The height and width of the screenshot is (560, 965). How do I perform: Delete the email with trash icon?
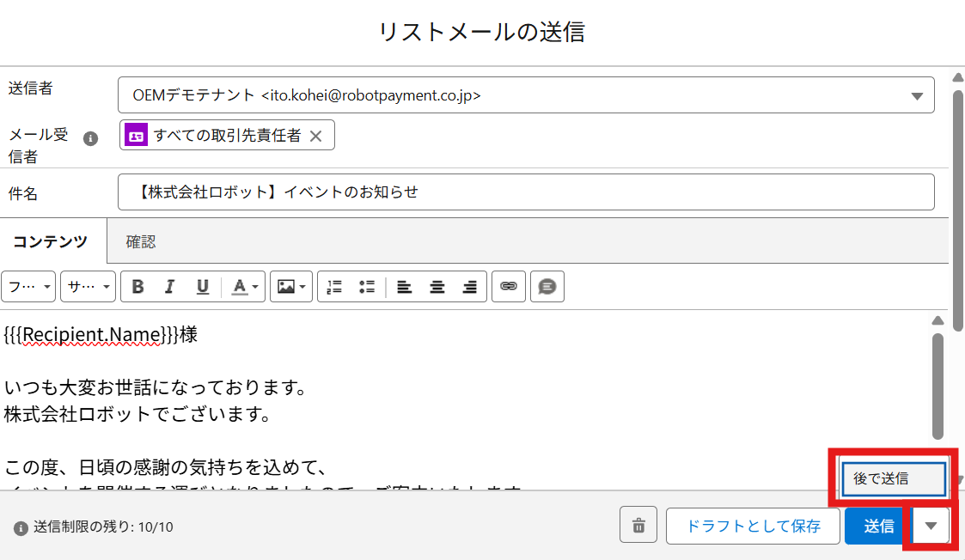tap(638, 526)
